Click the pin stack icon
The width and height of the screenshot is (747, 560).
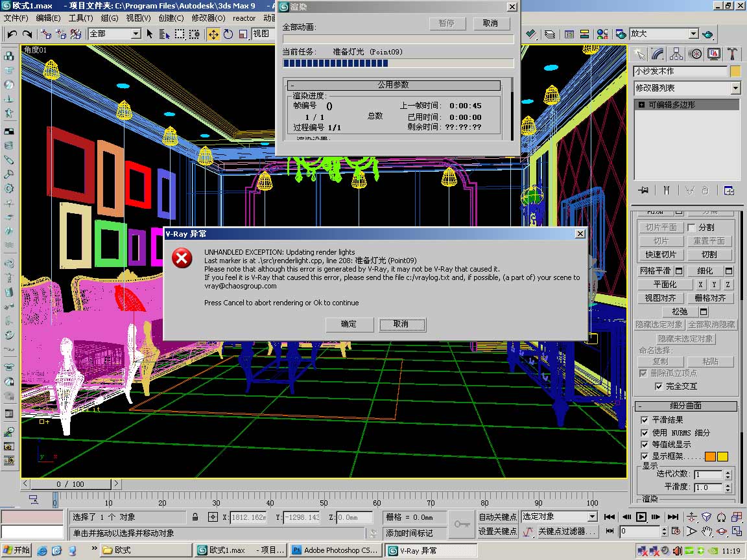[x=643, y=191]
